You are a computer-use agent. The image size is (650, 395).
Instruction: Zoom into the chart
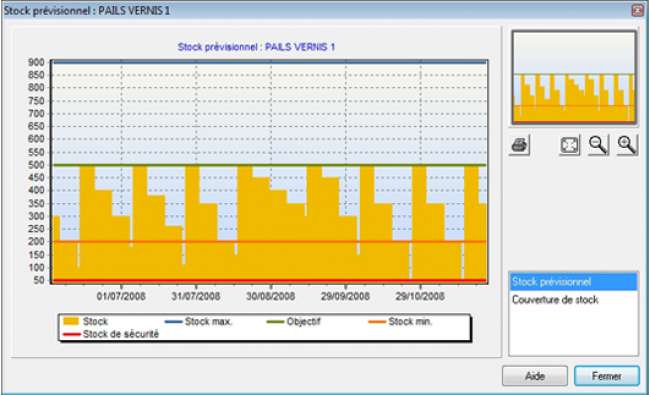627,145
